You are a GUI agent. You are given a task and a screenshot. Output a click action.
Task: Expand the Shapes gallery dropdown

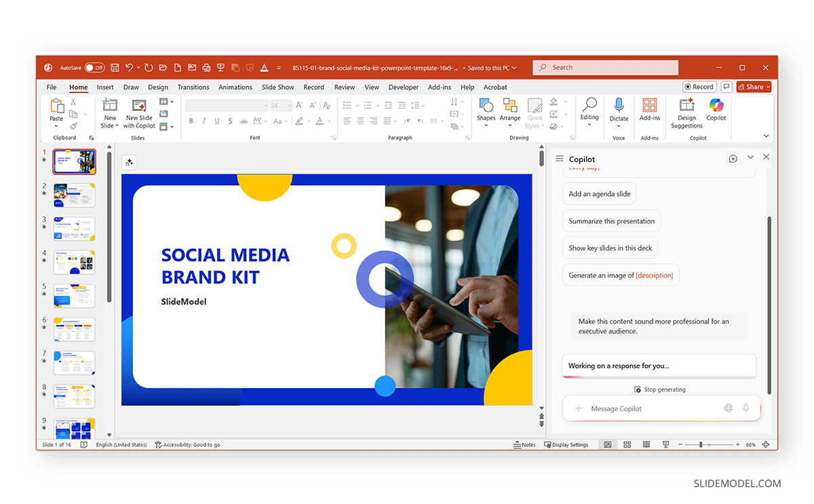[486, 125]
